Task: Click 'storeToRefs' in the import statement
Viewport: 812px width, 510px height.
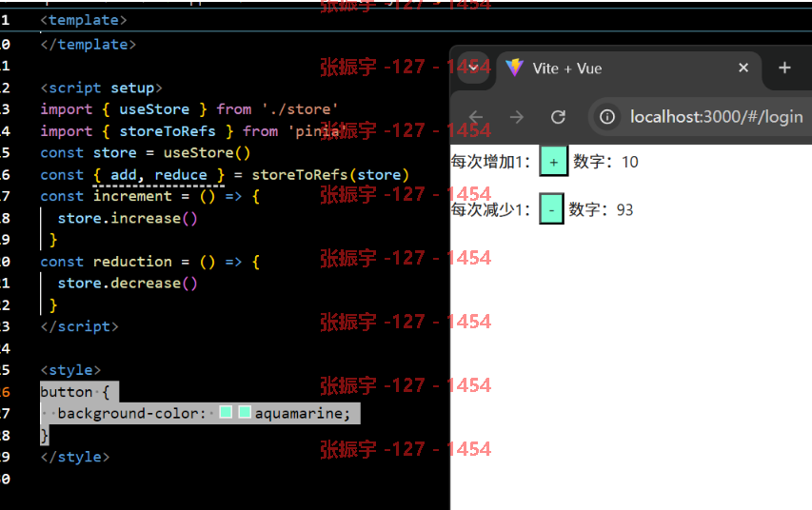Action: click(x=168, y=131)
